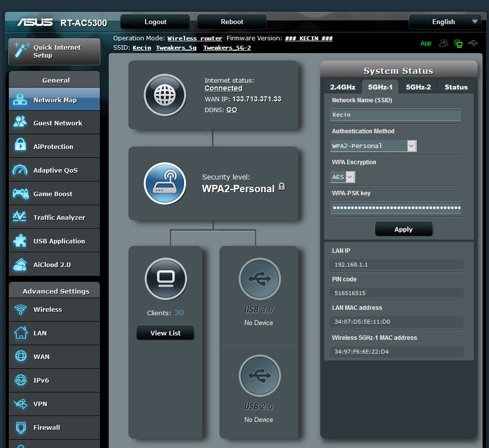This screenshot has width=489, height=448.
Task: Open the Firewall advanced settings
Action: tap(54, 427)
